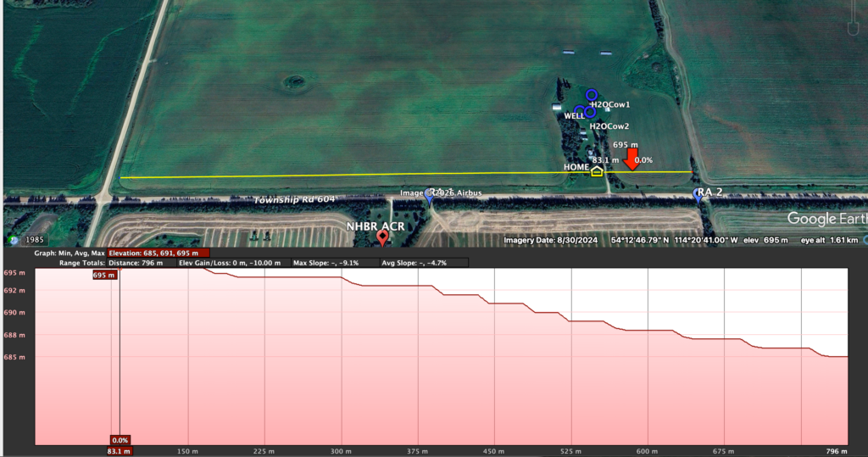Select the H2OCow1 blue circle marker
868x457 pixels.
coord(592,95)
